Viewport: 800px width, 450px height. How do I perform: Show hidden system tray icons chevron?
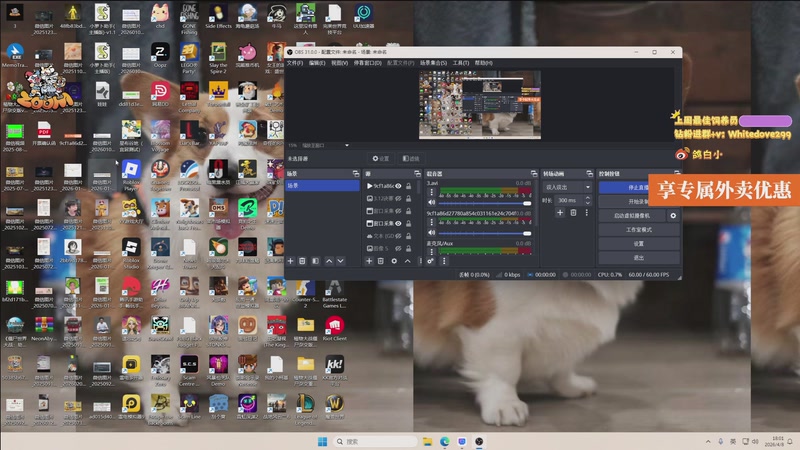(708, 441)
